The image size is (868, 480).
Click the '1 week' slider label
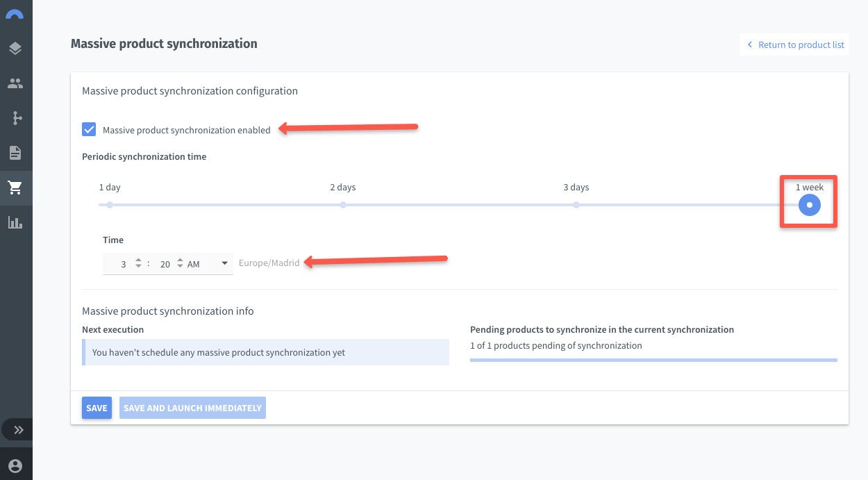810,188
